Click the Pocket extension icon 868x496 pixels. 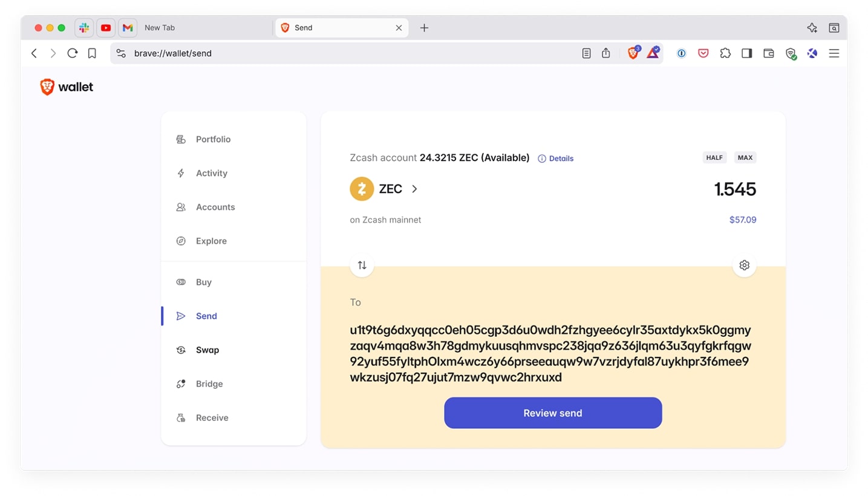point(703,53)
